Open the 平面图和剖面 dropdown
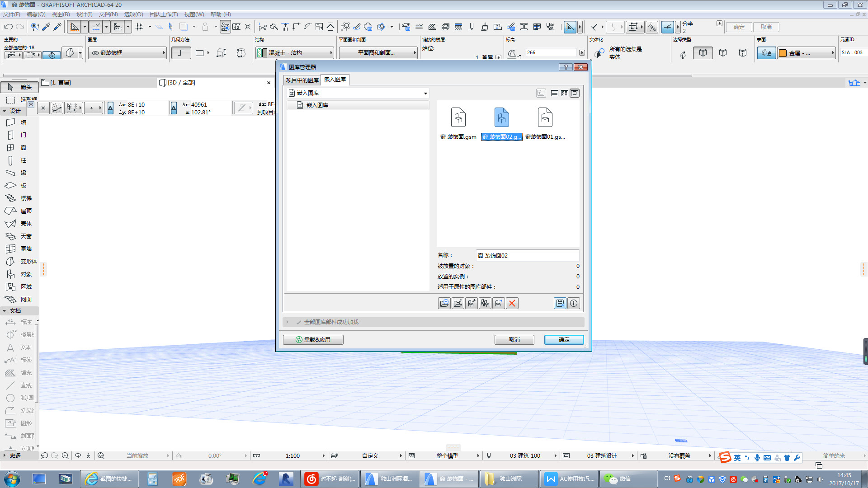This screenshot has width=868, height=488. [378, 53]
